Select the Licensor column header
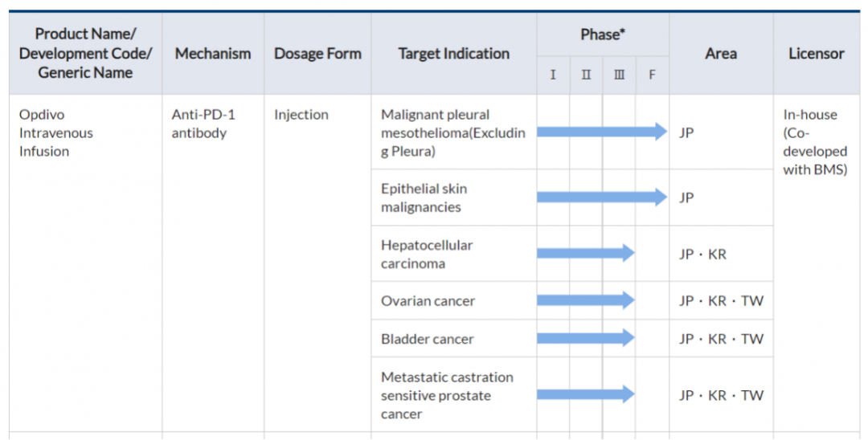Image resolution: width=868 pixels, height=440 pixels. point(817,54)
